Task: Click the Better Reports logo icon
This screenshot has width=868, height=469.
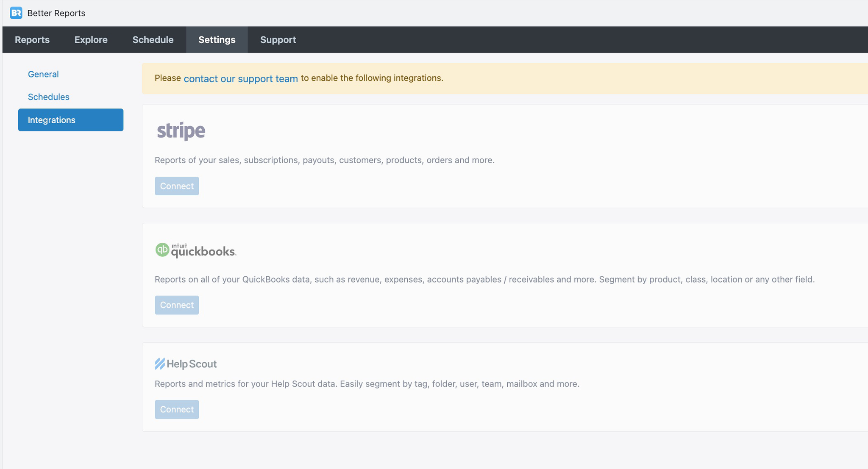Action: pos(16,13)
